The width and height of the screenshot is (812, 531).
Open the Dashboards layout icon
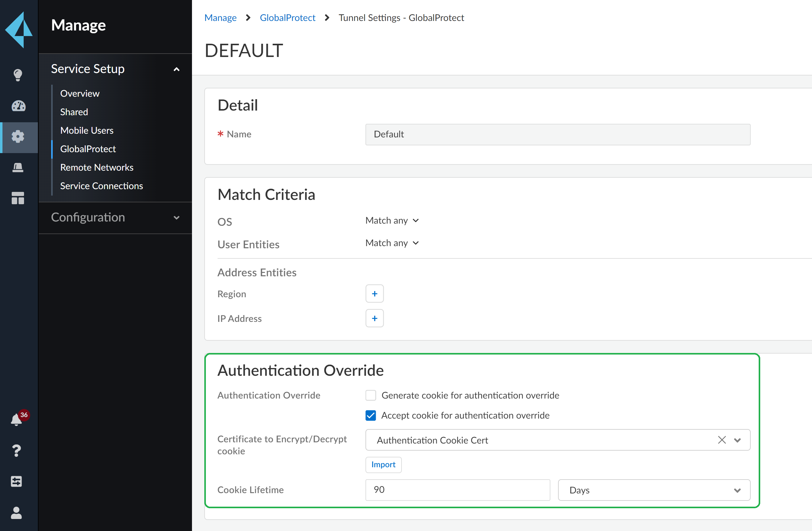click(x=18, y=198)
